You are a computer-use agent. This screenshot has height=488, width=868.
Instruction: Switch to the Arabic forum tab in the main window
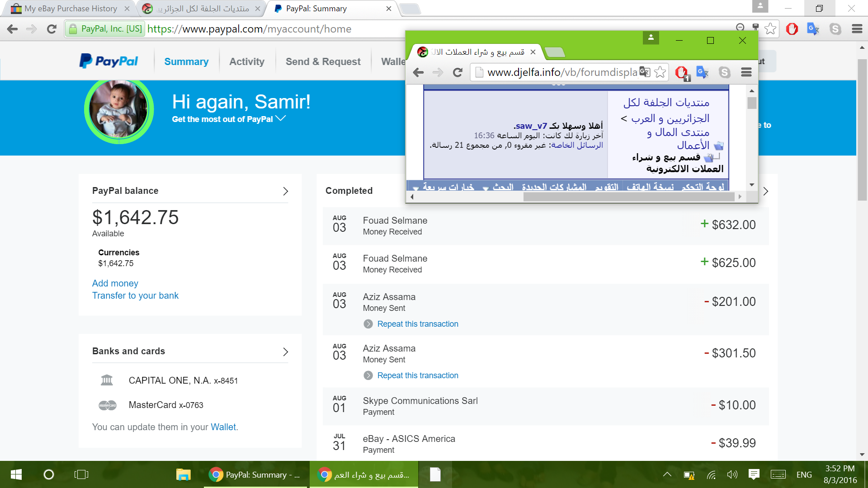pos(201,9)
